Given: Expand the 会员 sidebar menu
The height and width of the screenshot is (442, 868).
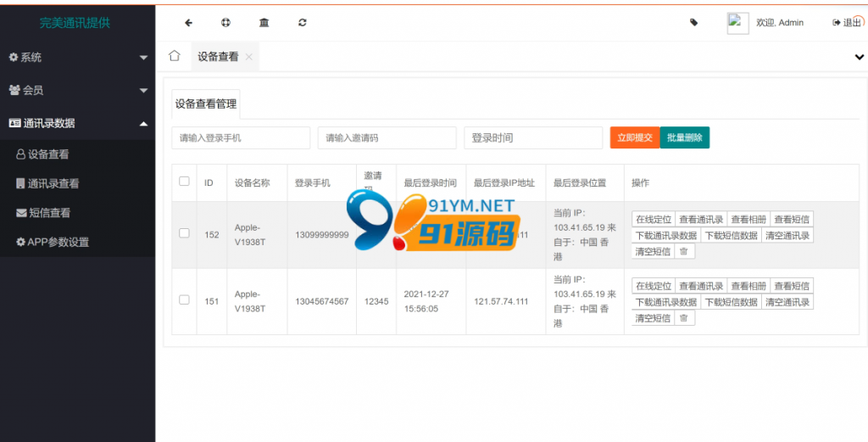Looking at the screenshot, I should click(x=77, y=90).
